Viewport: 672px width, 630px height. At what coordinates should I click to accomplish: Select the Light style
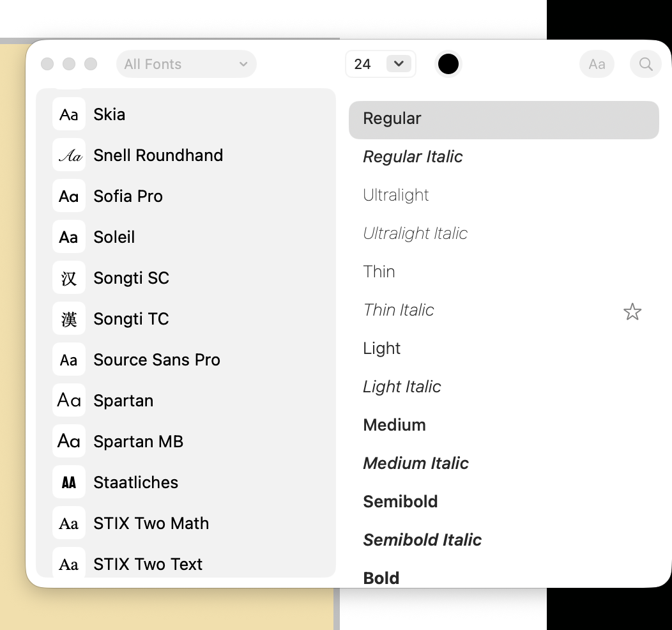click(503, 348)
